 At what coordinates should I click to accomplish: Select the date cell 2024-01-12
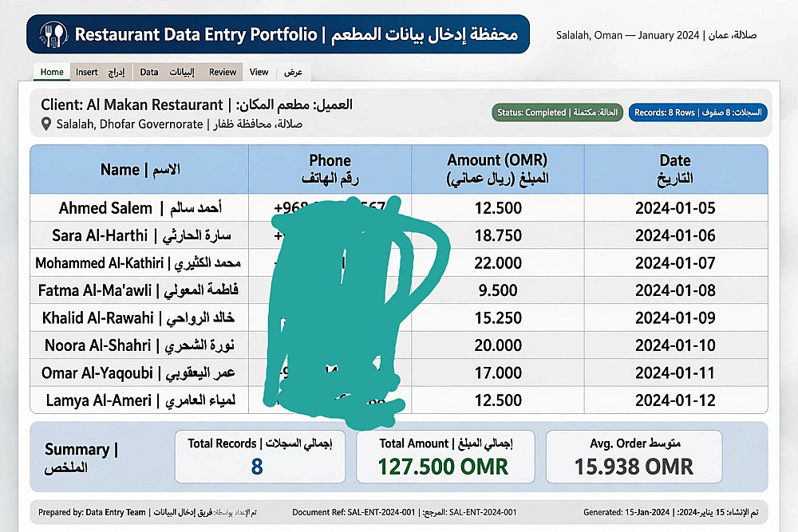pos(676,400)
